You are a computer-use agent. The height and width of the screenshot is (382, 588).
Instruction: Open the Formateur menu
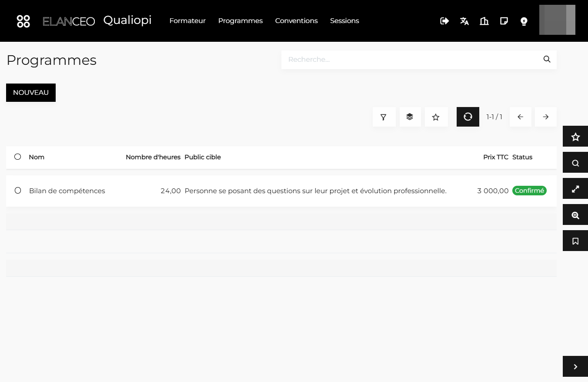tap(187, 21)
